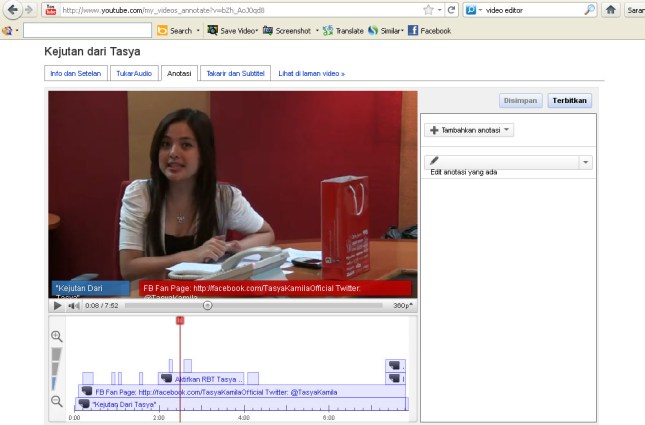645x425 pixels.
Task: Open the browser home page icon
Action: click(x=610, y=10)
